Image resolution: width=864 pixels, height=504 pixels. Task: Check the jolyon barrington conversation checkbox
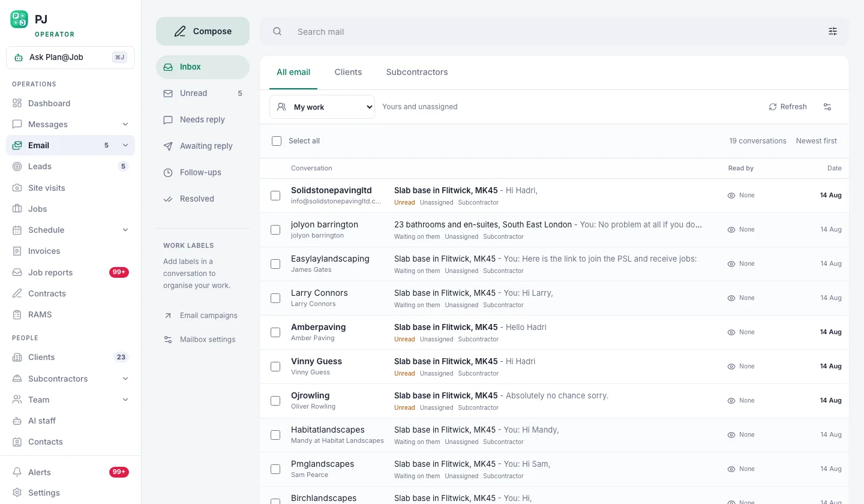tap(275, 230)
